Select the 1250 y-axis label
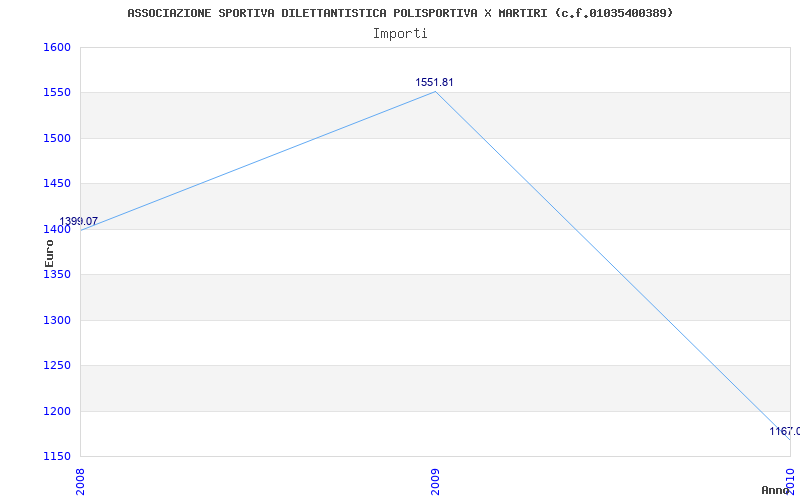This screenshot has width=800, height=500. 56,366
